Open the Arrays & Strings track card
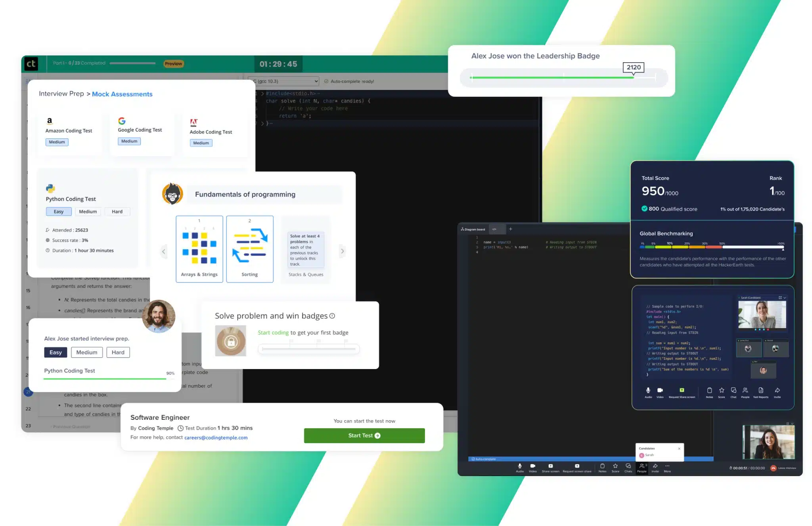The image size is (812, 526). [x=199, y=249]
